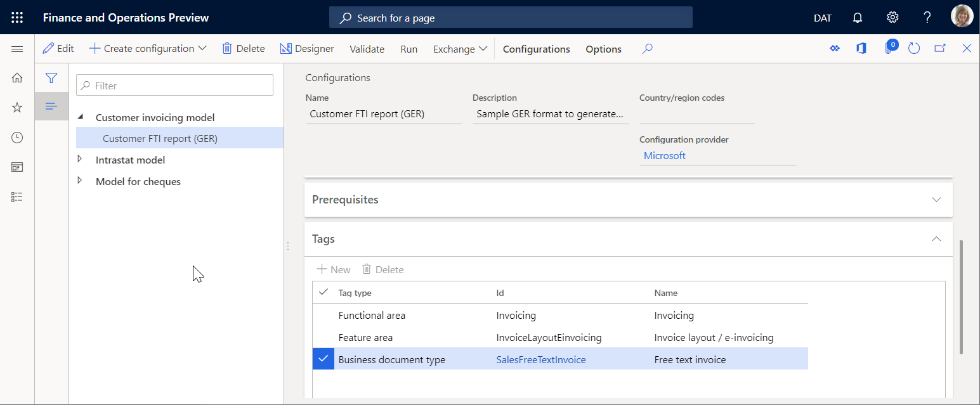Go to the Home page icon

click(x=17, y=78)
